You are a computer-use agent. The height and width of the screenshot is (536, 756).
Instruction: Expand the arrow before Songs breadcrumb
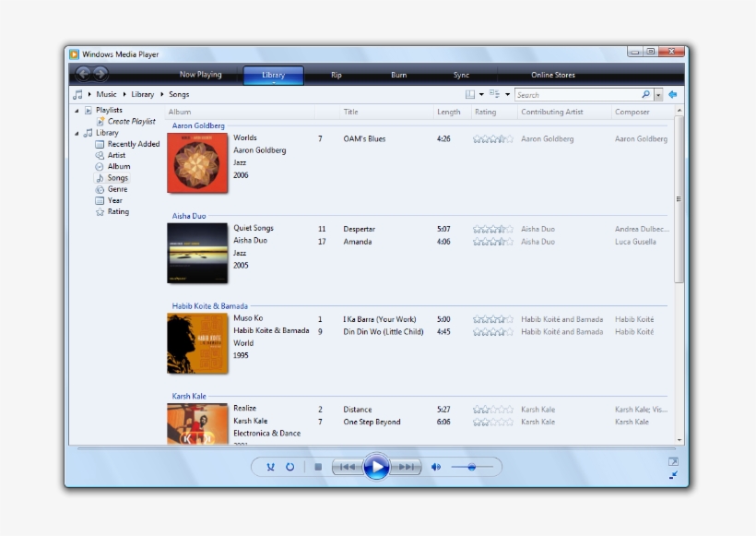(x=162, y=94)
